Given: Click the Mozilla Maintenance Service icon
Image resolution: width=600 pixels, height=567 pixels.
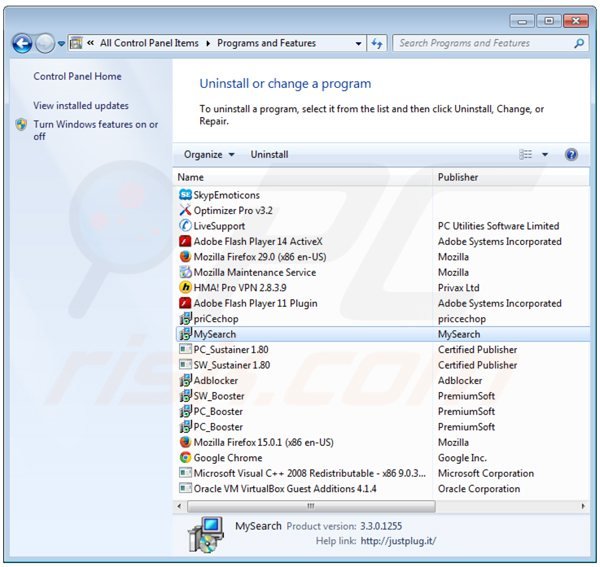Looking at the screenshot, I should 185,272.
